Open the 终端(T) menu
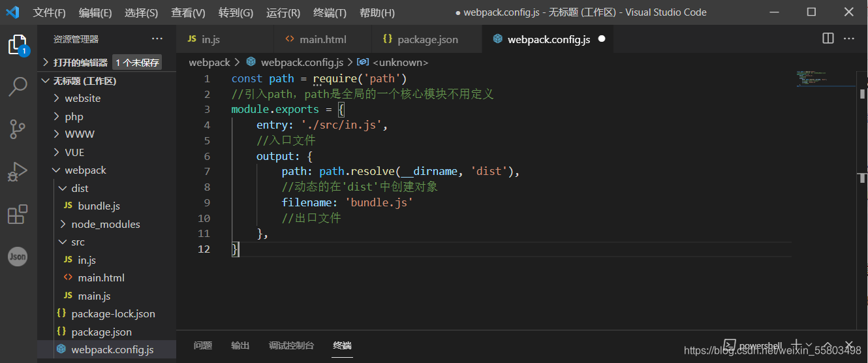Viewport: 868px width, 363px height. (330, 12)
